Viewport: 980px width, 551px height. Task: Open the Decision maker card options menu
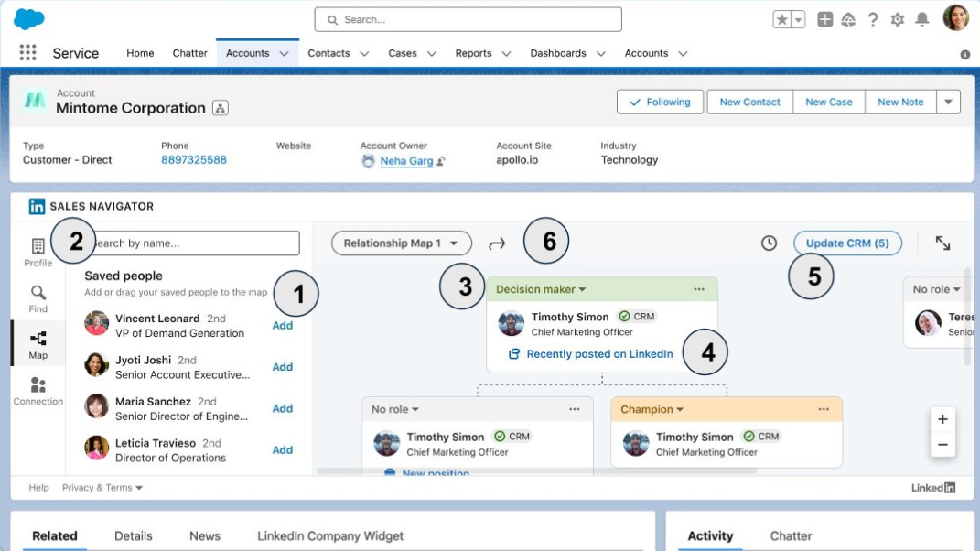coord(699,289)
